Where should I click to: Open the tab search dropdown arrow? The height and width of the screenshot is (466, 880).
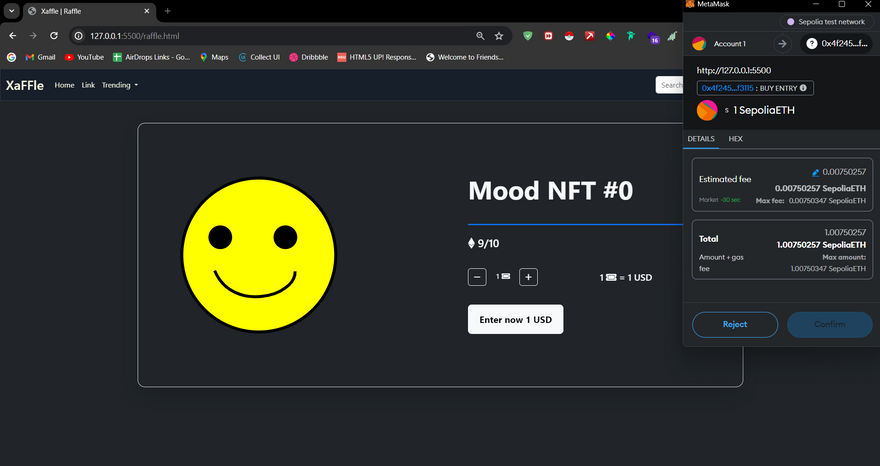coord(12,11)
